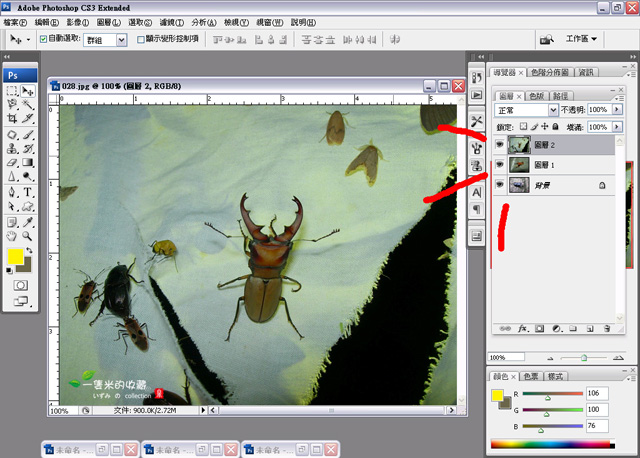The width and height of the screenshot is (640, 458).
Task: Toggle visibility of the 背景 layer
Action: click(501, 185)
